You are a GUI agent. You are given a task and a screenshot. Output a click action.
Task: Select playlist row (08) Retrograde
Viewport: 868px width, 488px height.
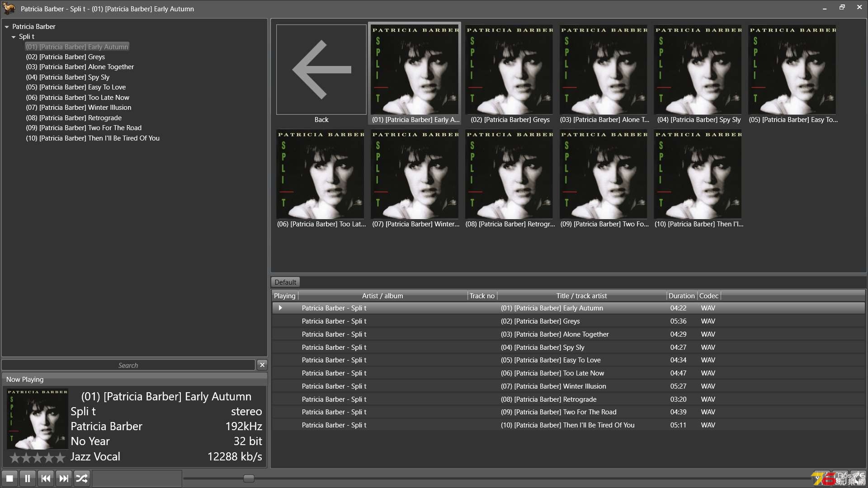click(568, 399)
